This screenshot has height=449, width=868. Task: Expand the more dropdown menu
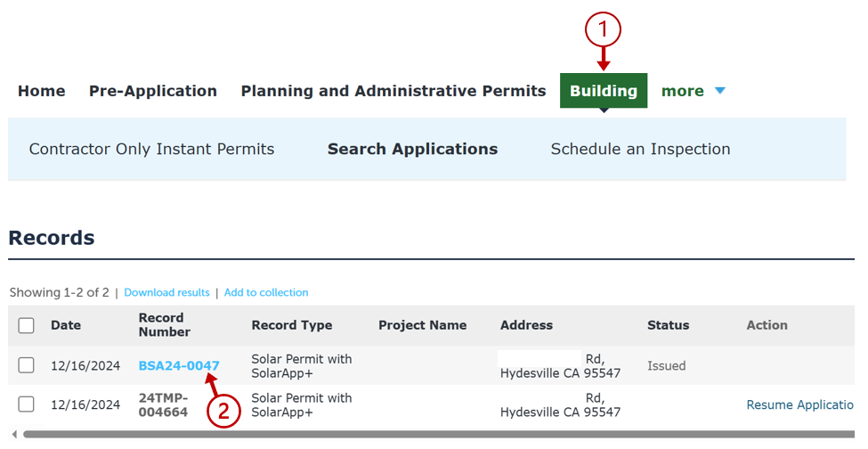683,91
